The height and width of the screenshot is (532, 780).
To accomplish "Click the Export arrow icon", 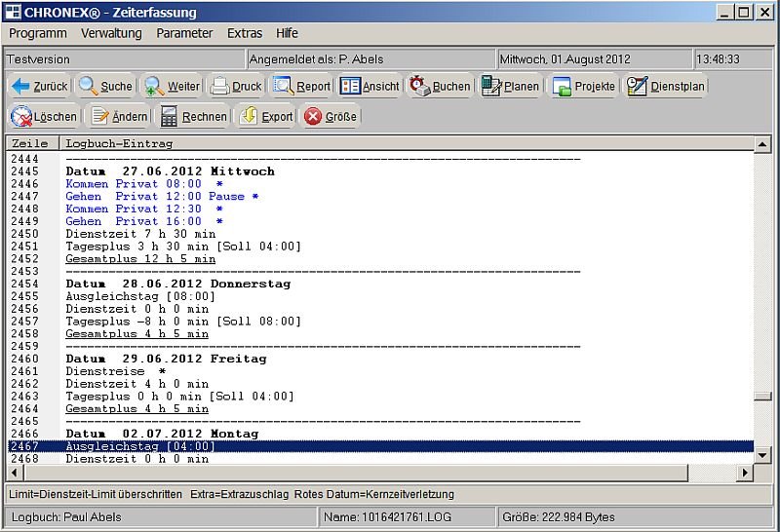I will [x=249, y=116].
